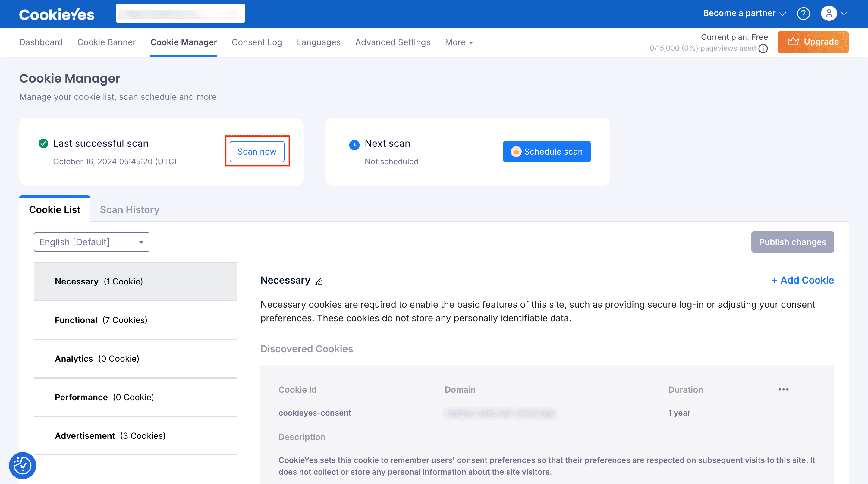Select the Advertisement (3 Cookies) category
868x484 pixels.
(x=136, y=436)
